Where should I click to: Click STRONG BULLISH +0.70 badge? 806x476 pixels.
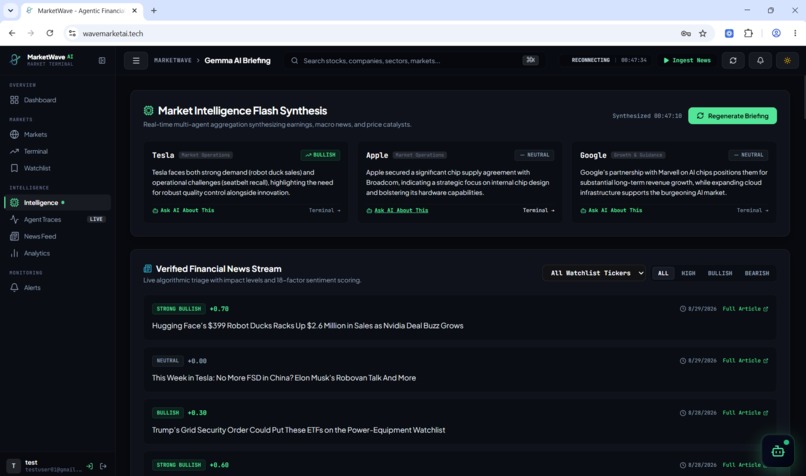click(179, 309)
